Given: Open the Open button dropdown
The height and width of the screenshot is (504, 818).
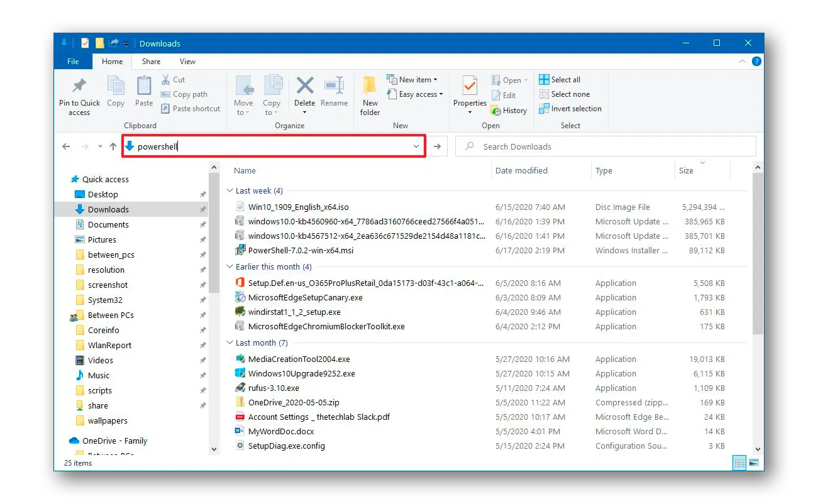Looking at the screenshot, I should coord(526,80).
